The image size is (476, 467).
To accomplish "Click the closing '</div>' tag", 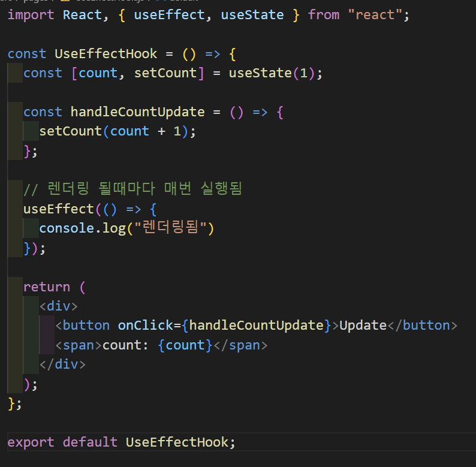I will (x=62, y=364).
